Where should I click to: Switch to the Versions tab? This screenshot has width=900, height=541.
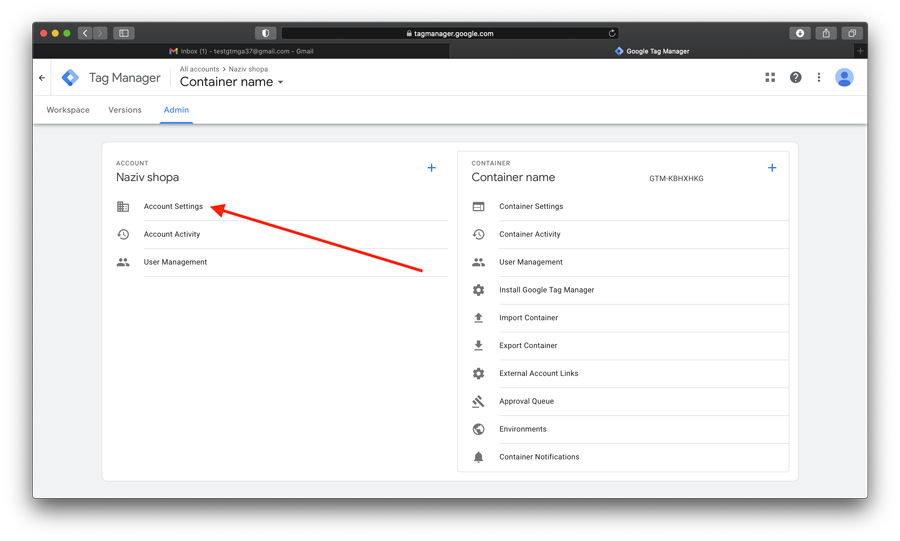coord(125,110)
